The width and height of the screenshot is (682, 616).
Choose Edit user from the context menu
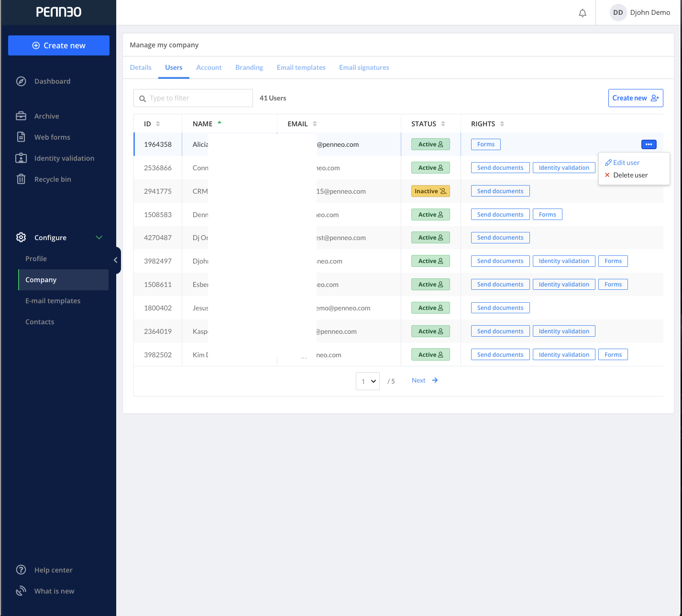coord(622,163)
